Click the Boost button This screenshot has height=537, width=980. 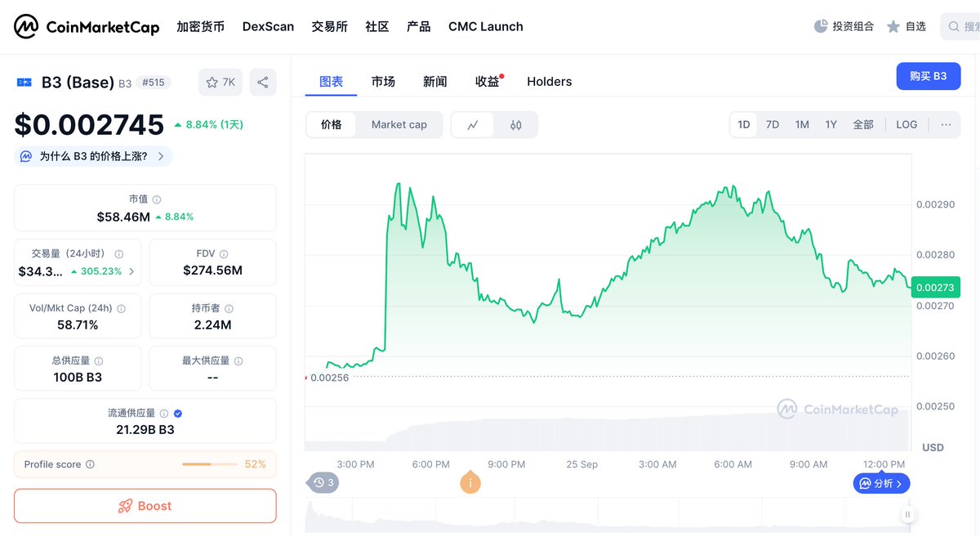tap(145, 506)
